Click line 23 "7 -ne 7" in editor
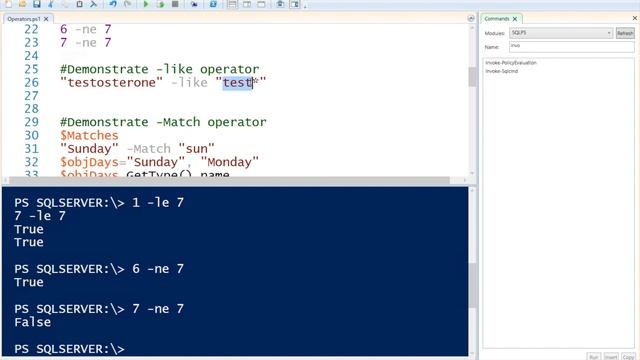640x360 pixels. [x=85, y=42]
